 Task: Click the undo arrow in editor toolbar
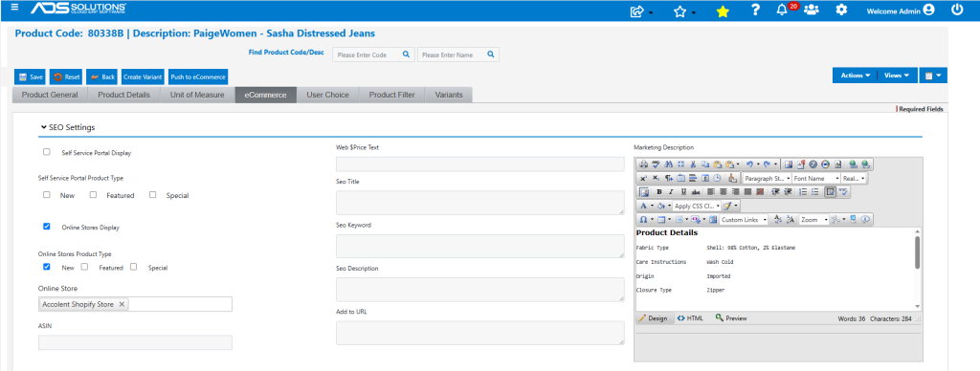[749, 164]
